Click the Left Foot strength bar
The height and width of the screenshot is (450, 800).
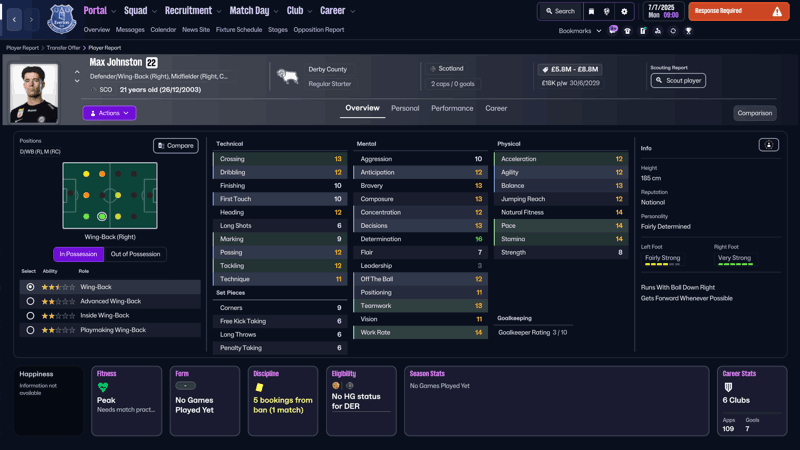click(x=662, y=264)
